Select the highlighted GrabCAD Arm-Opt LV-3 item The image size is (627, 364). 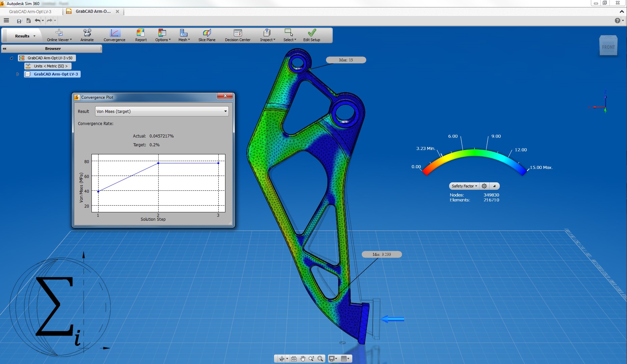point(52,74)
